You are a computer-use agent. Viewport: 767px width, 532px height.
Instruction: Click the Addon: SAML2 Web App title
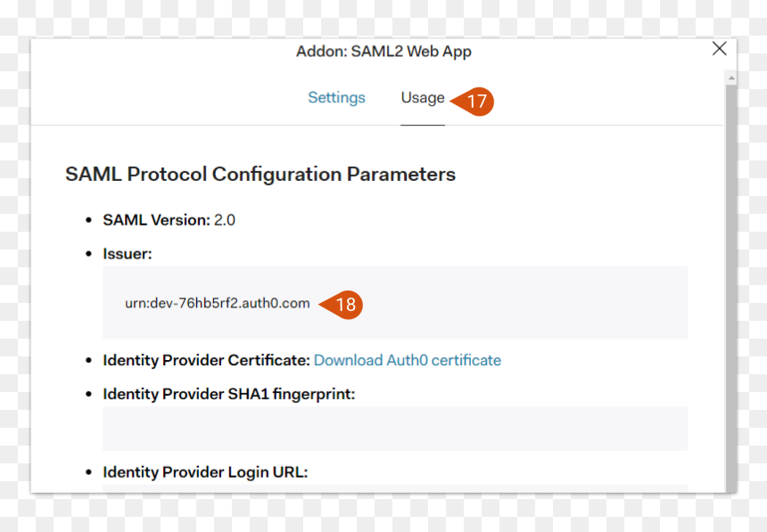pyautogui.click(x=383, y=52)
